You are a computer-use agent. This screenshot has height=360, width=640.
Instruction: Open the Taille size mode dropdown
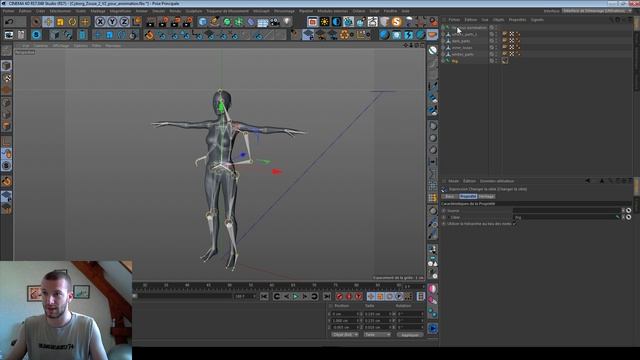tap(377, 335)
